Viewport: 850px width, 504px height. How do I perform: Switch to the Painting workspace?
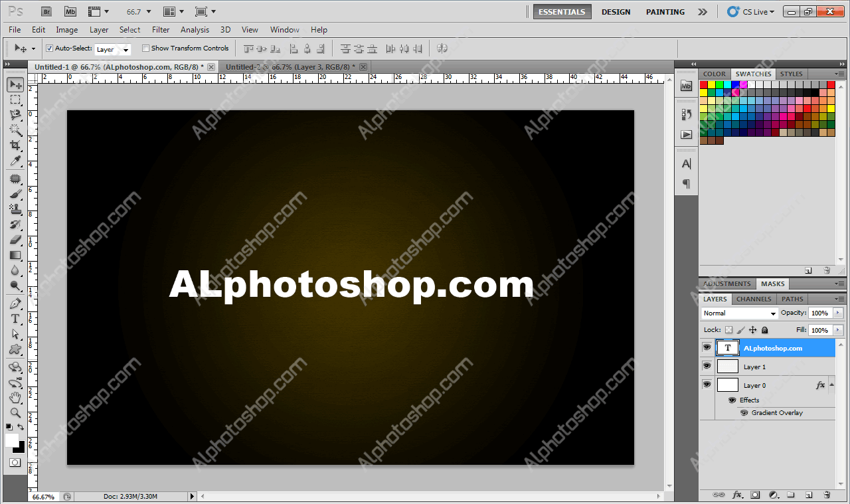pyautogui.click(x=665, y=12)
